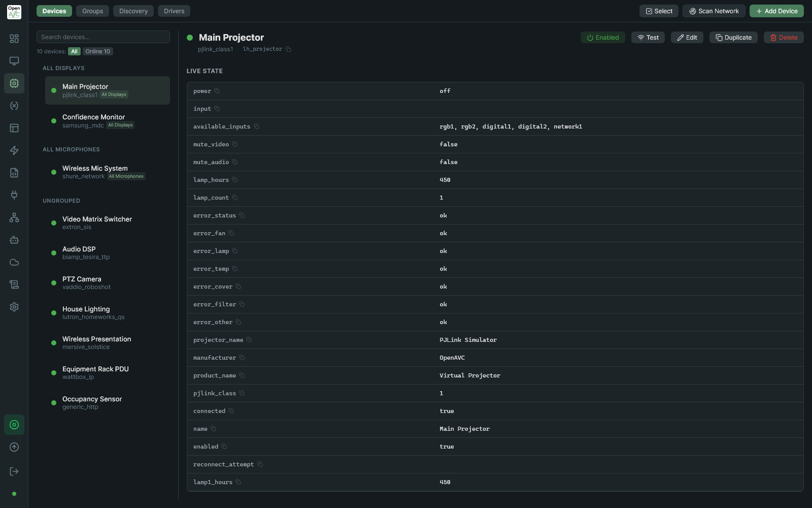The height and width of the screenshot is (508, 812).
Task: Click the 'Virtual Projector' value
Action: pyautogui.click(x=470, y=375)
